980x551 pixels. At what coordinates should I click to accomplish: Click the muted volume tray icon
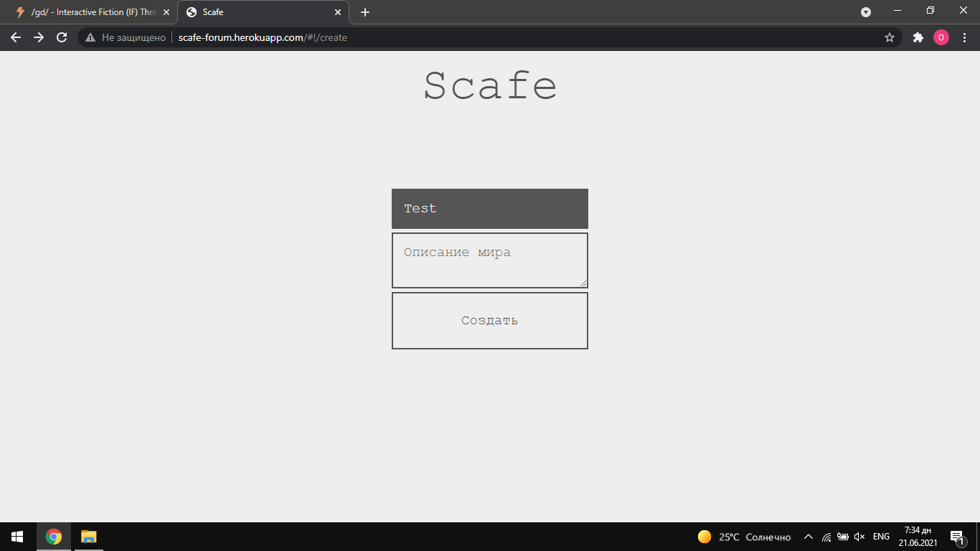coord(859,537)
